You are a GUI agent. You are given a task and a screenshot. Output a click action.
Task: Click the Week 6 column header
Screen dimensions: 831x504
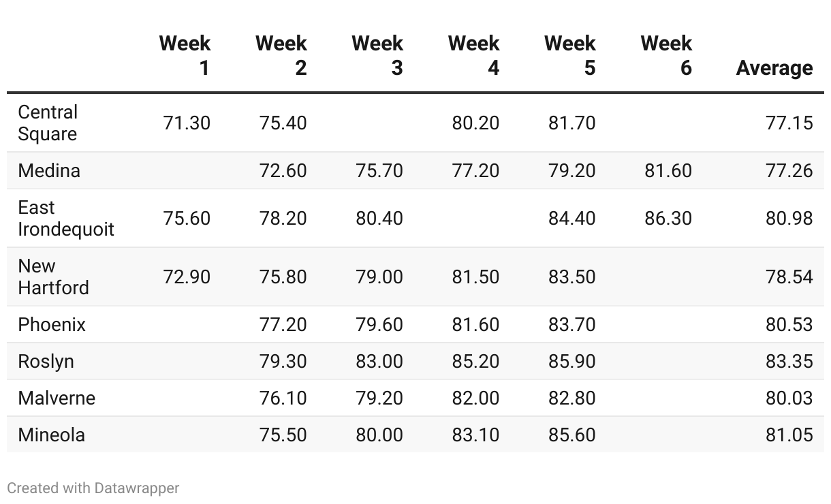(666, 55)
